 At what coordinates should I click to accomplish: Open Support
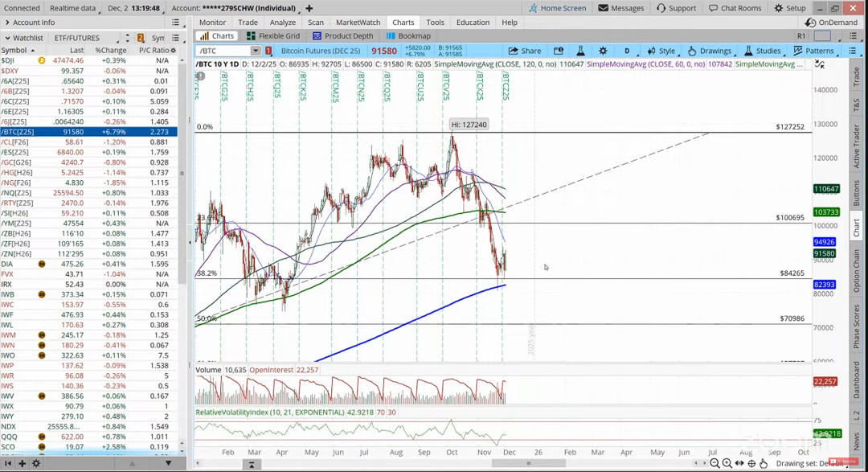[676, 8]
